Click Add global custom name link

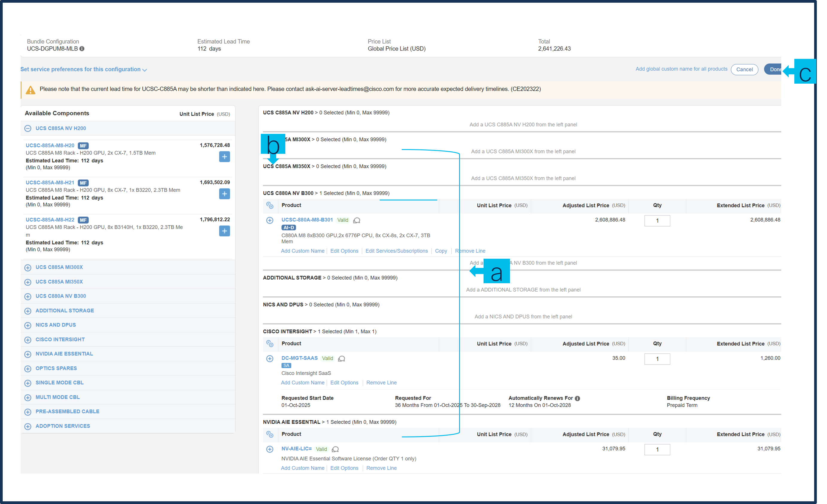(681, 69)
